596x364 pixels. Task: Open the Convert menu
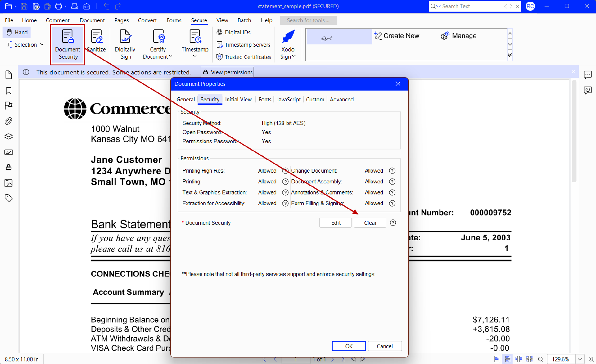coord(147,20)
